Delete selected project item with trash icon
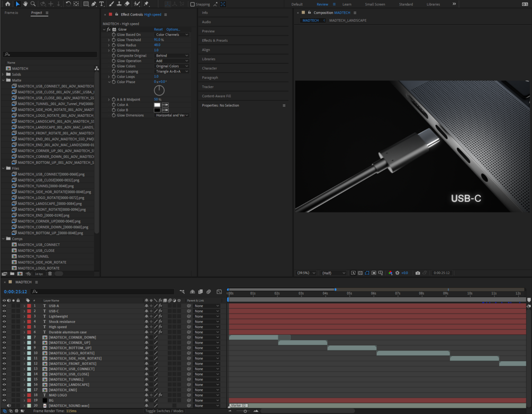 pyautogui.click(x=50, y=274)
